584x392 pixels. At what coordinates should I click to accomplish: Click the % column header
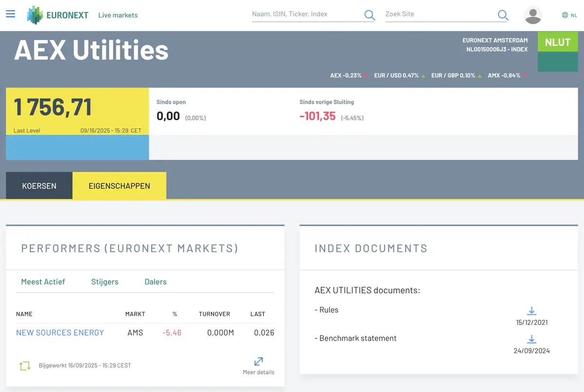point(175,314)
